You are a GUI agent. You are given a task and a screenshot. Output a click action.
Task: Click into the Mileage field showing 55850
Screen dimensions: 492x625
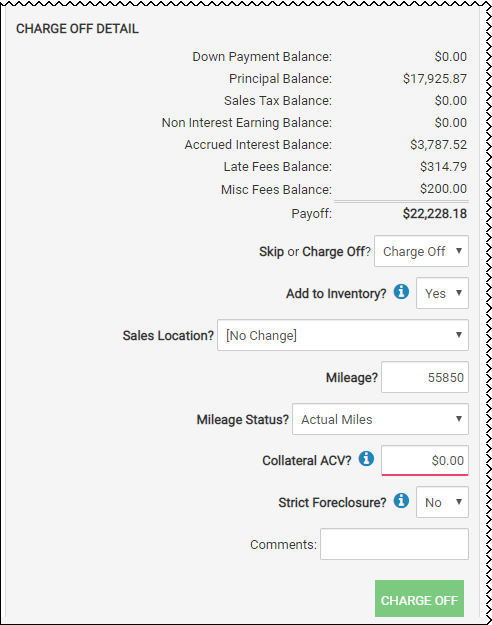point(425,377)
